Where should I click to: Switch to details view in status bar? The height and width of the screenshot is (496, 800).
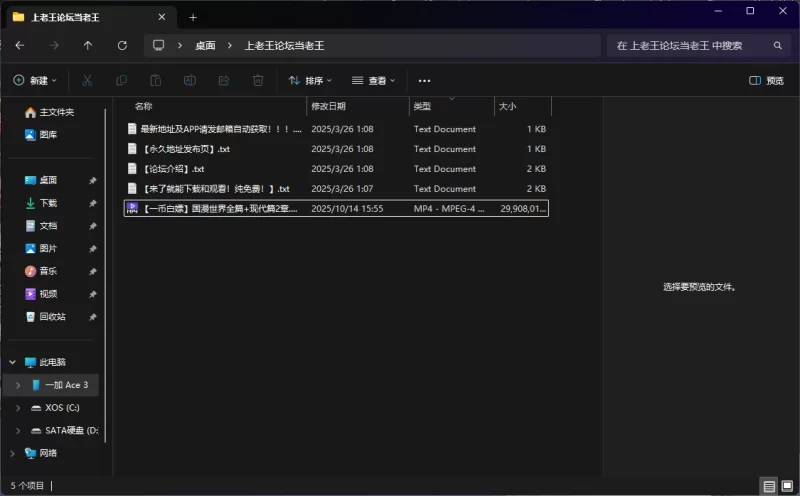coord(769,486)
